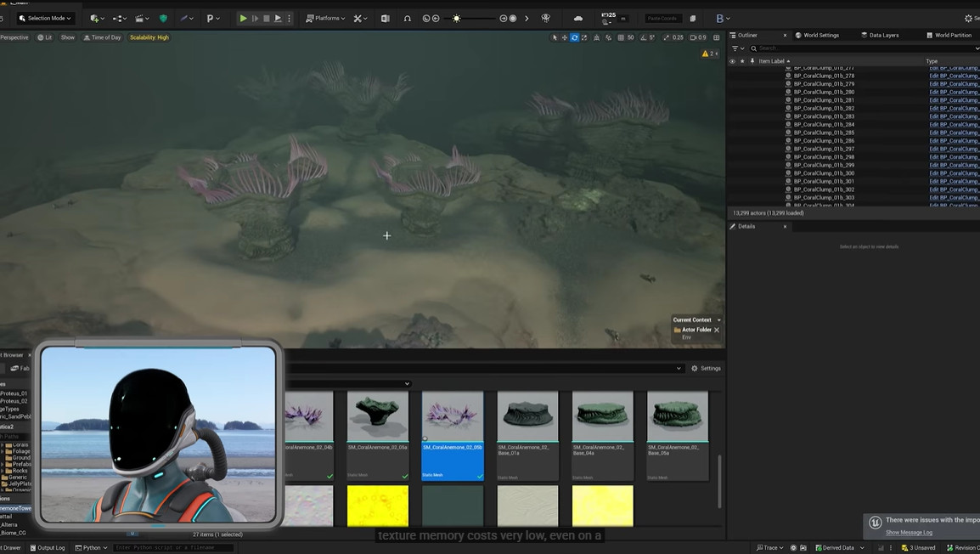Toggle the grid snapping icon in viewport
Viewport: 980px width, 554px height.
coord(621,37)
